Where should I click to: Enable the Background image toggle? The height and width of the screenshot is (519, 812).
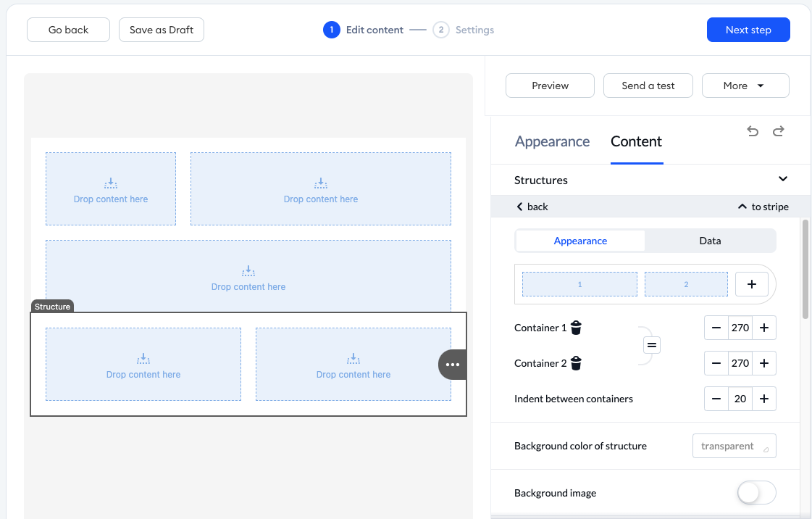[x=756, y=493]
